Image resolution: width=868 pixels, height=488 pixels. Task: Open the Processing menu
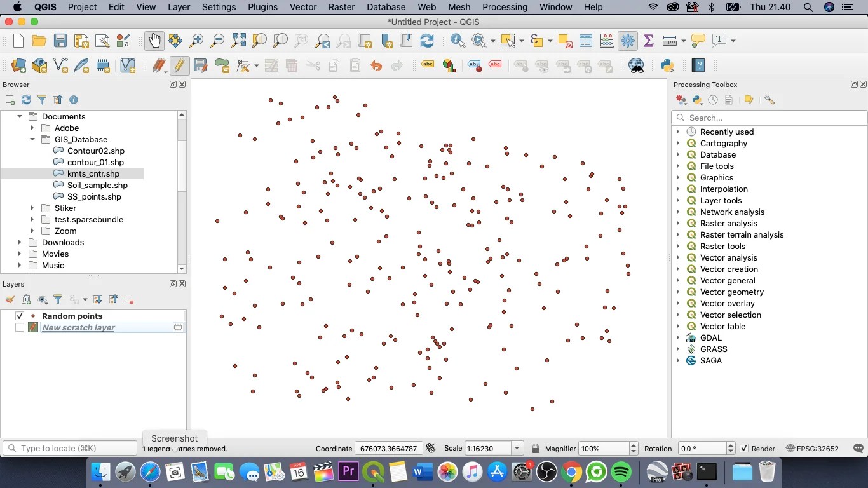click(505, 7)
